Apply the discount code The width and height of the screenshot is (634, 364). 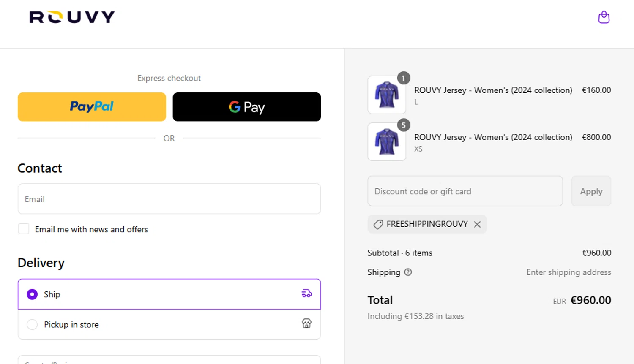pos(591,191)
